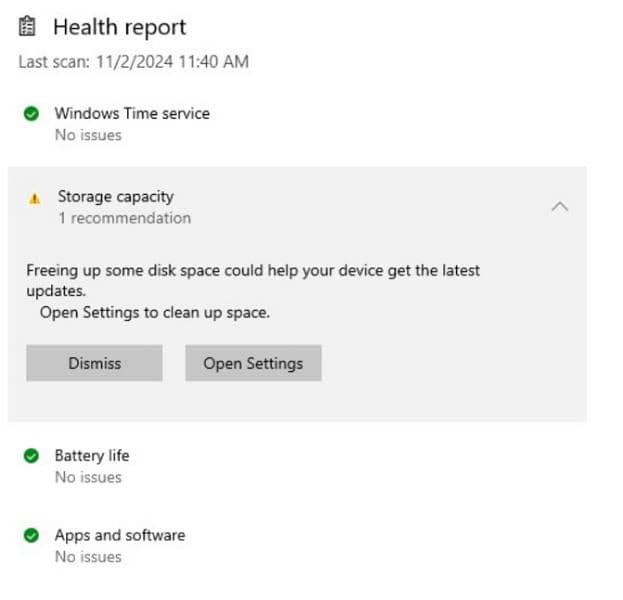Click the green check beside Windows Time service
This screenshot has height=600, width=623.
(31, 114)
